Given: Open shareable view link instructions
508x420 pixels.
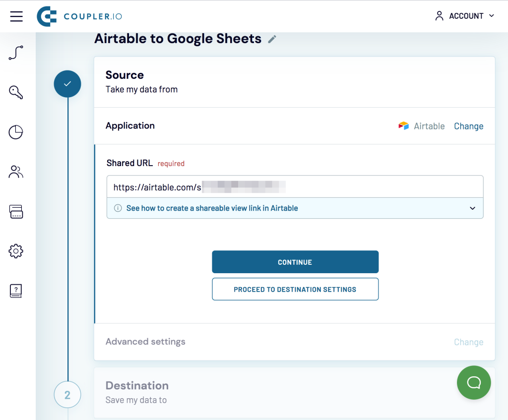Looking at the screenshot, I should click(212, 208).
